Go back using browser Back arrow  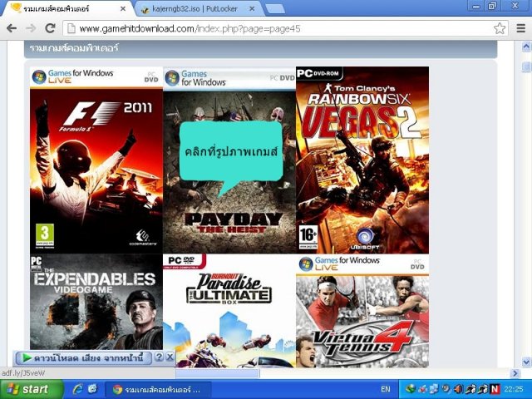12,28
